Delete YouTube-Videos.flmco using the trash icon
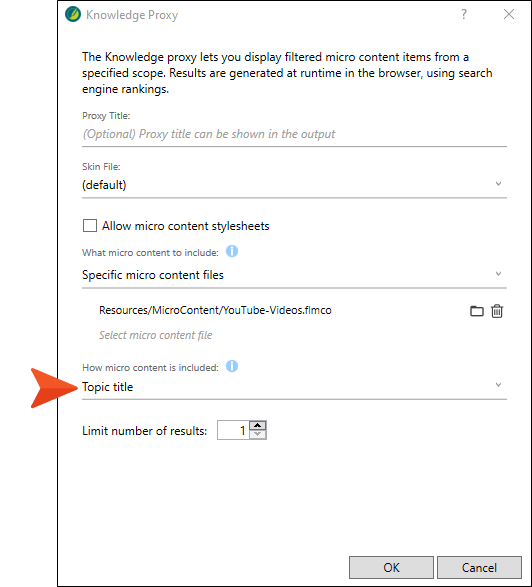This screenshot has width=532, height=587. (x=497, y=311)
